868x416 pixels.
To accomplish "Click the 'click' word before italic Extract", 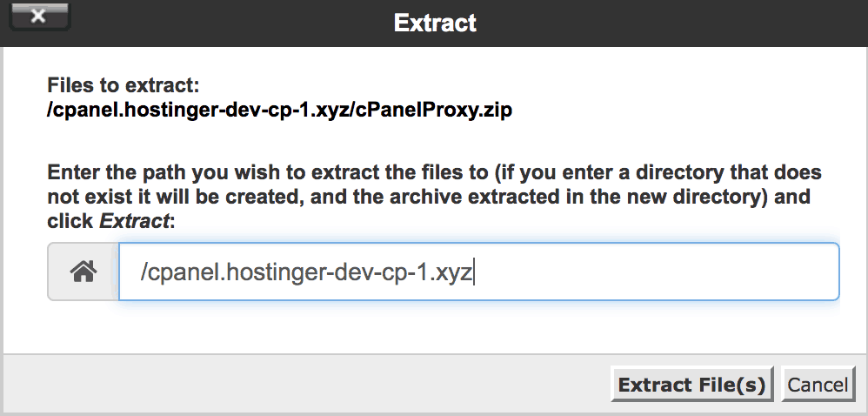I will 70,221.
